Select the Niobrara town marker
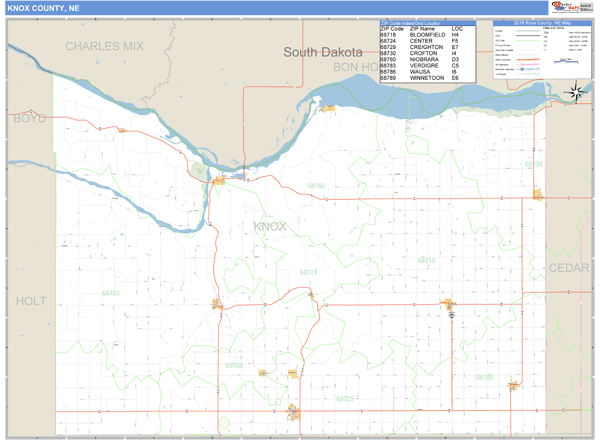The image size is (600, 440). pyautogui.click(x=219, y=181)
